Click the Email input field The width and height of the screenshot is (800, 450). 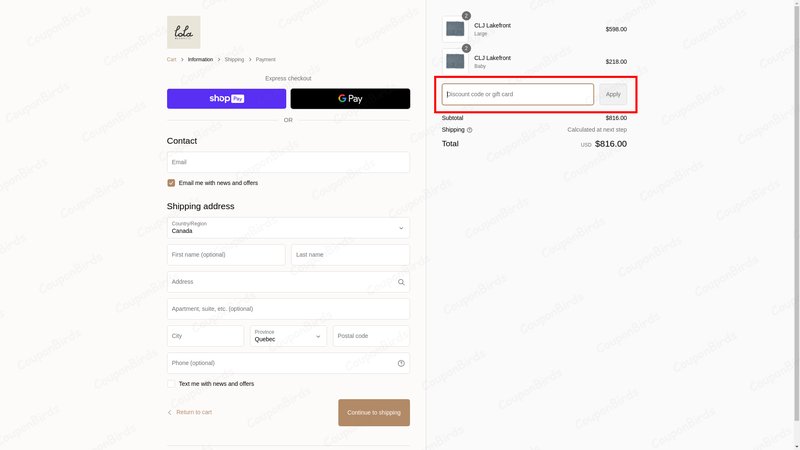pyautogui.click(x=288, y=162)
